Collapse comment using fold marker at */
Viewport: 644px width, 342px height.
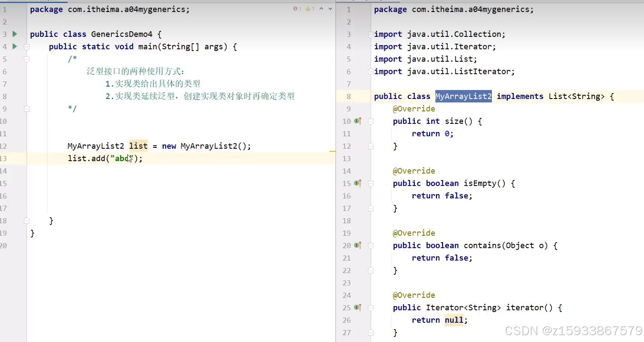point(27,109)
